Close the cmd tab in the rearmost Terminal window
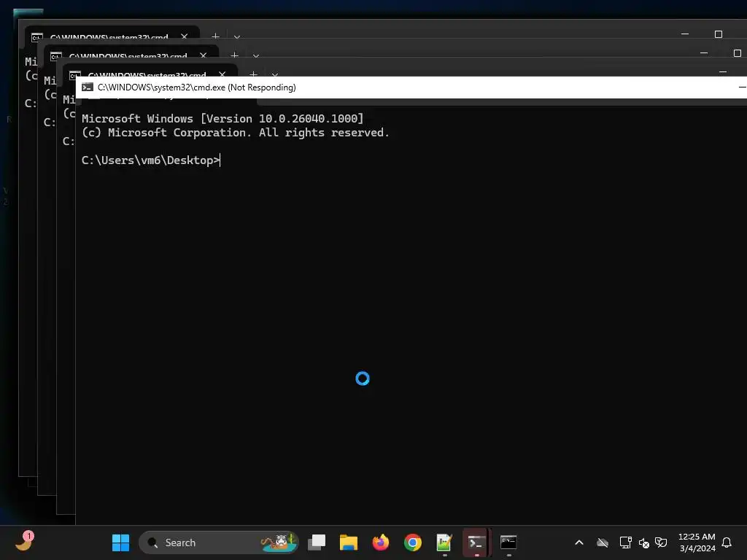Viewport: 747px width, 560px height. click(x=185, y=36)
